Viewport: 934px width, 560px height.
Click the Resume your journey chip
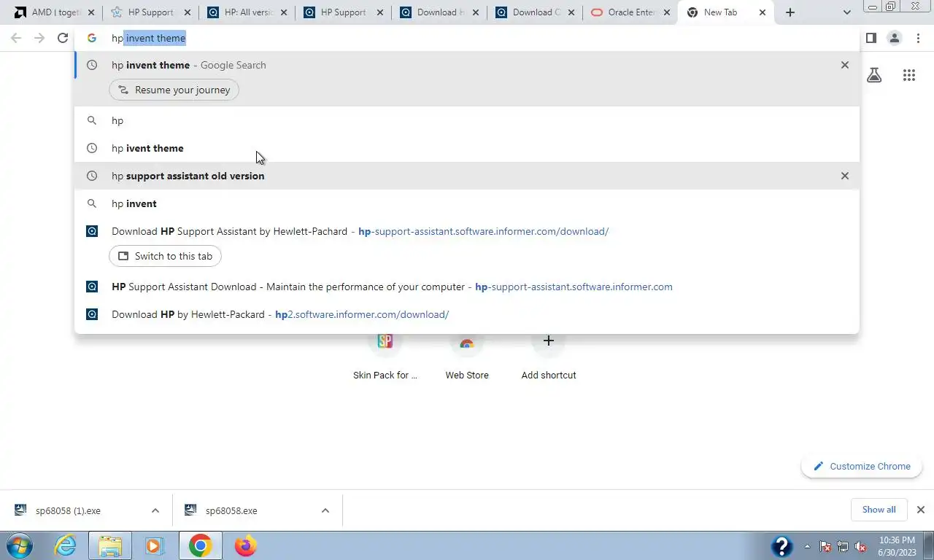tap(174, 90)
